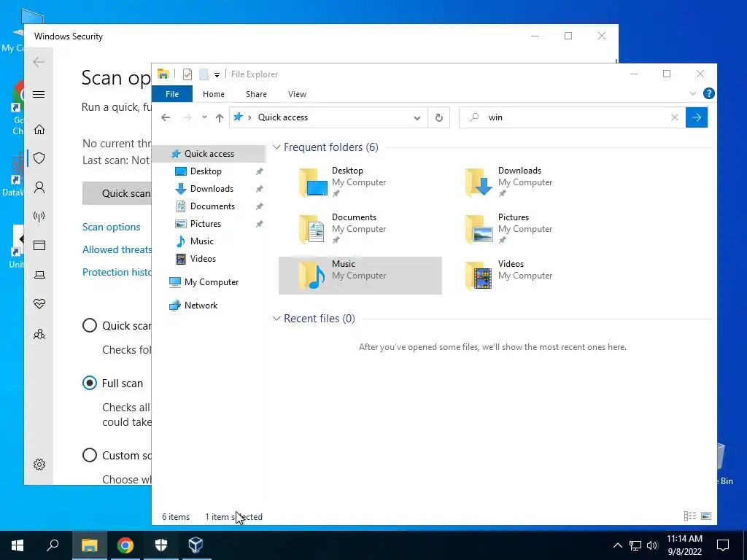
Task: Open the notification center icon
Action: pos(723,545)
